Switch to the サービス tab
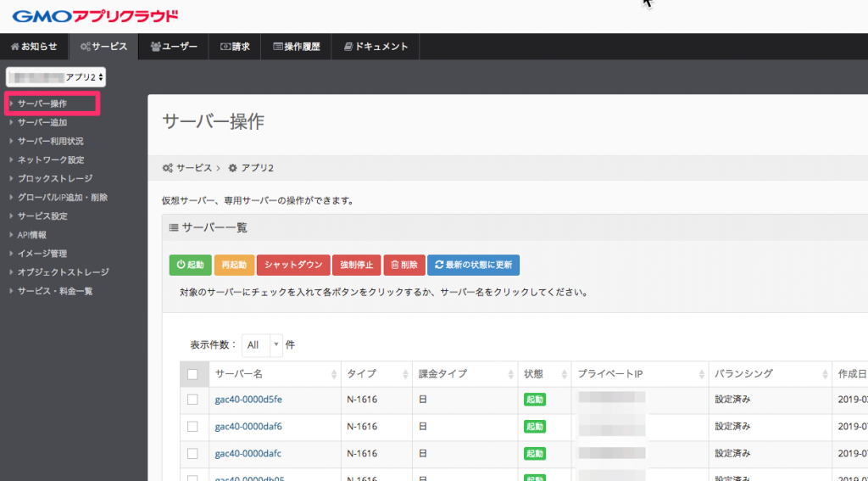This screenshot has height=481, width=868. coord(103,47)
